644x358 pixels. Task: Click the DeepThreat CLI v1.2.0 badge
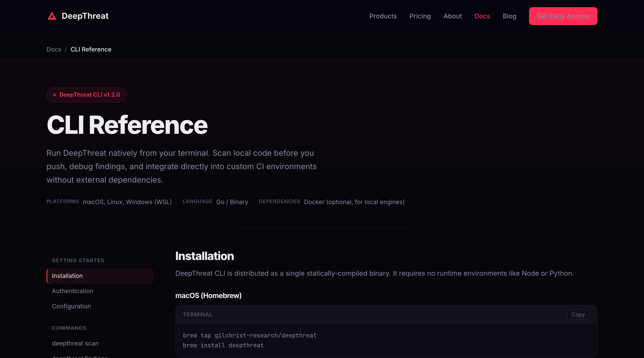click(89, 95)
